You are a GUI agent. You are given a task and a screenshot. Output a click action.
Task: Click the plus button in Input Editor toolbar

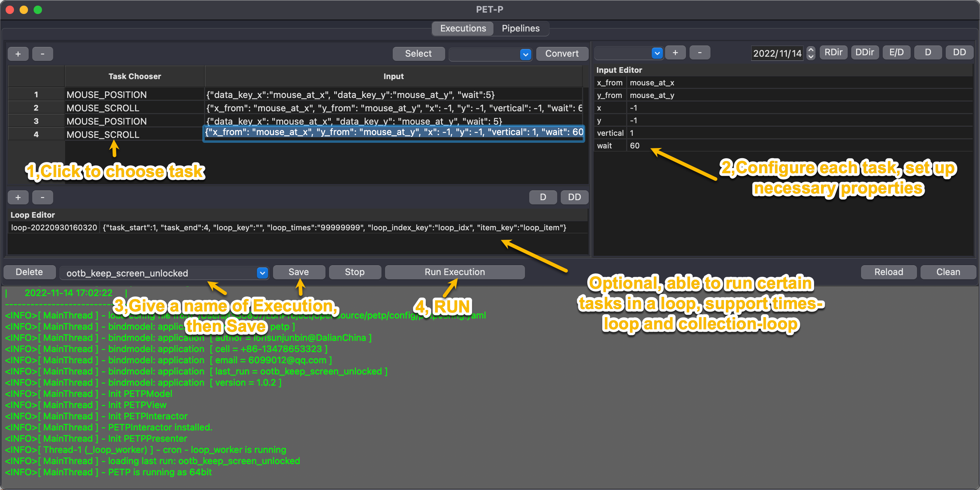675,53
